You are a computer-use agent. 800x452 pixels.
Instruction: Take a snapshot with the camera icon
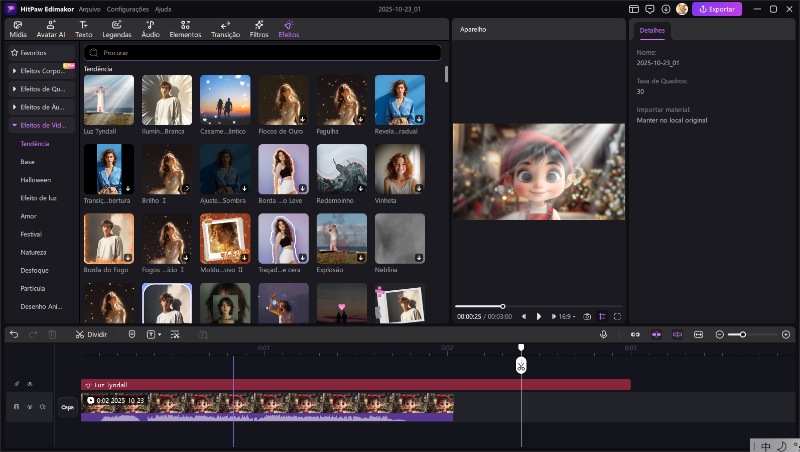click(587, 316)
